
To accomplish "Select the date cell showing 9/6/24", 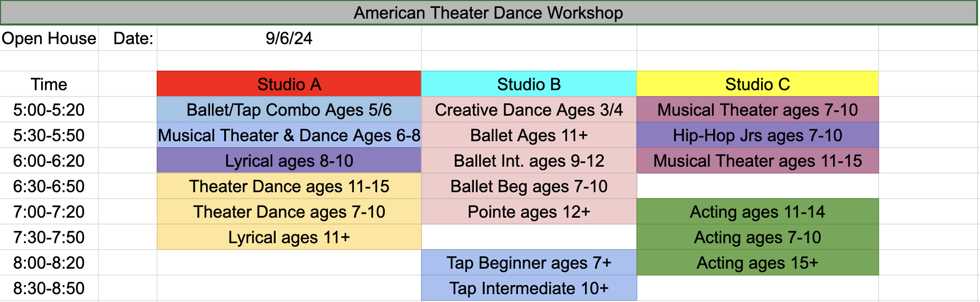I will coord(289,38).
